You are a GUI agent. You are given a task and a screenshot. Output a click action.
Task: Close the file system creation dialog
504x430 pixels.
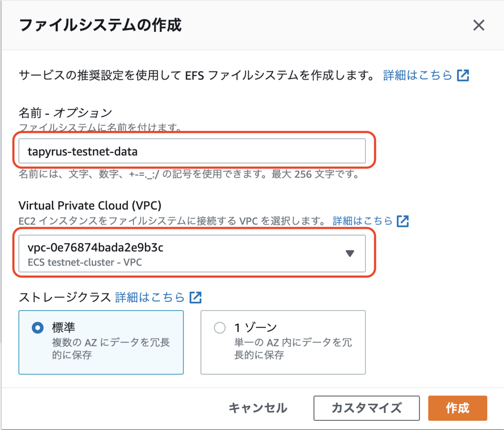478,25
